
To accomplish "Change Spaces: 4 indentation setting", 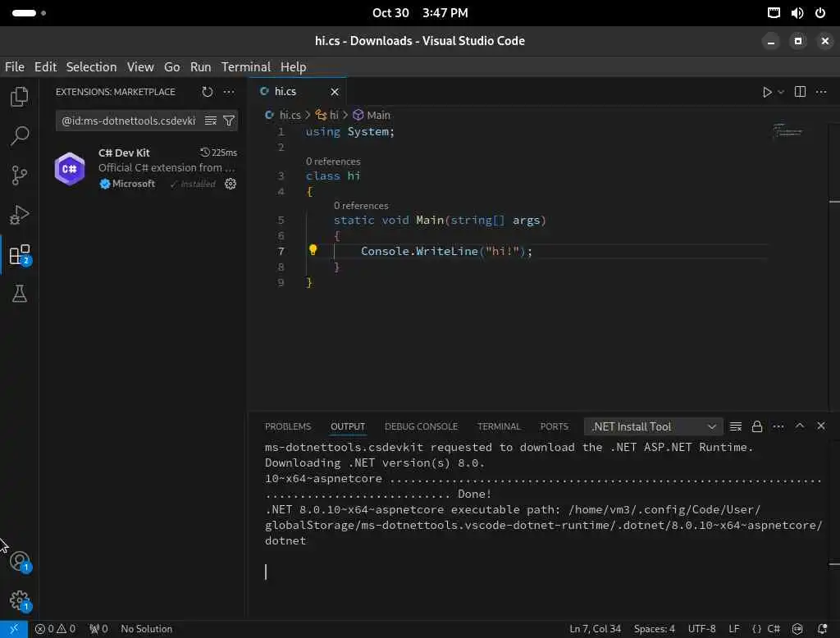I will point(654,629).
